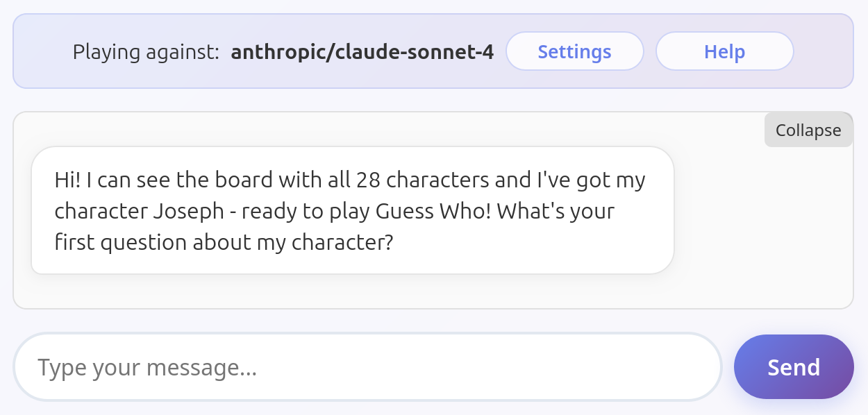Collapse the chat panel
This screenshot has width=868, height=415.
tap(808, 130)
